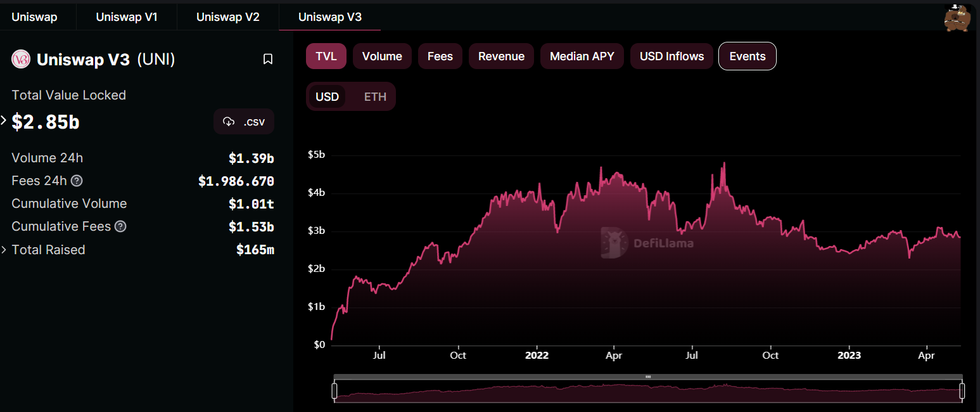Toggle the Volume chart series
Viewport: 980px width, 412px height.
382,56
